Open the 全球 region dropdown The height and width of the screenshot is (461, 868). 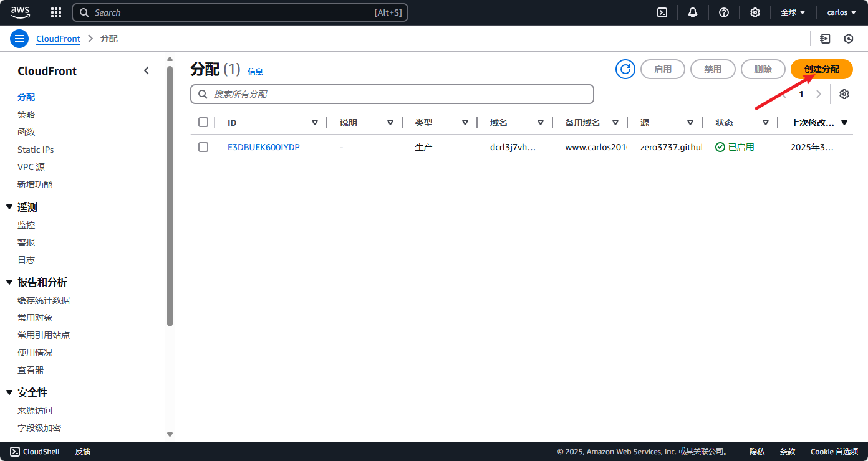(793, 12)
